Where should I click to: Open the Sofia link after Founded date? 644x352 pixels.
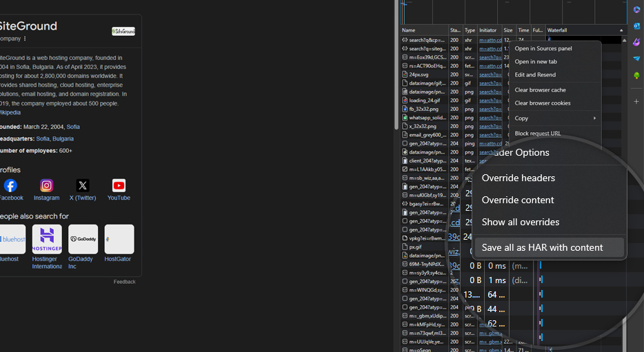click(x=73, y=127)
